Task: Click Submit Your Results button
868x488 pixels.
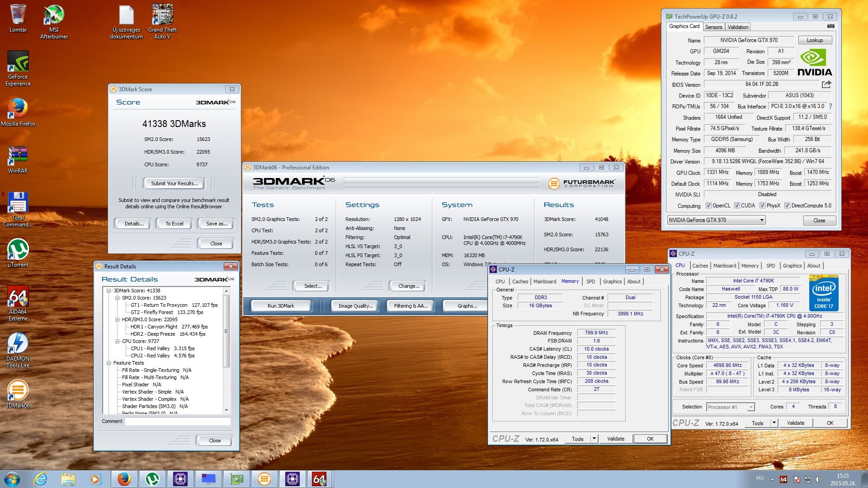Action: pyautogui.click(x=174, y=183)
